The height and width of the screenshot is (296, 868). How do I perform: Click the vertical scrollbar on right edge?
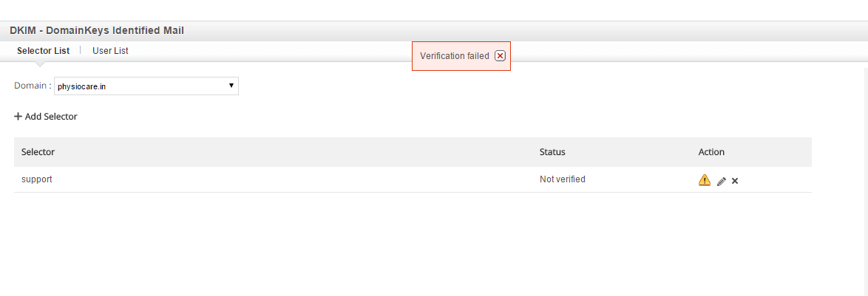(x=866, y=182)
